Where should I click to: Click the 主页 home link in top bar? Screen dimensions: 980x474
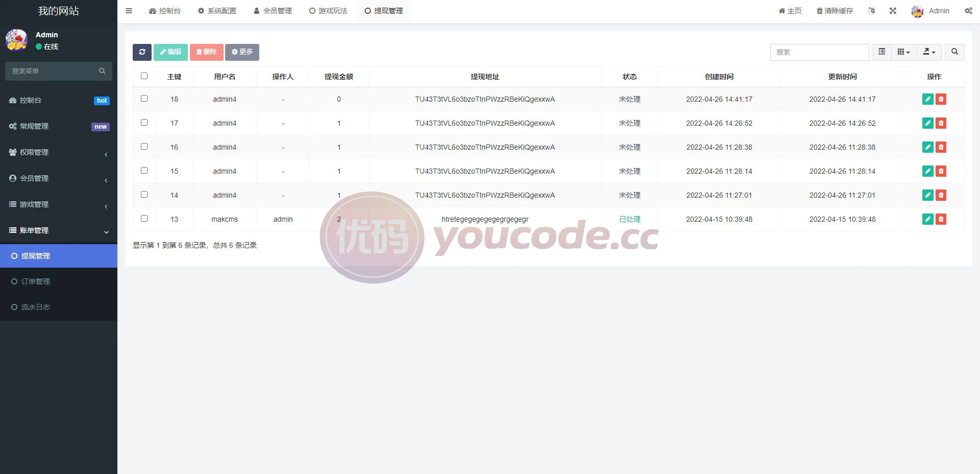coord(790,11)
